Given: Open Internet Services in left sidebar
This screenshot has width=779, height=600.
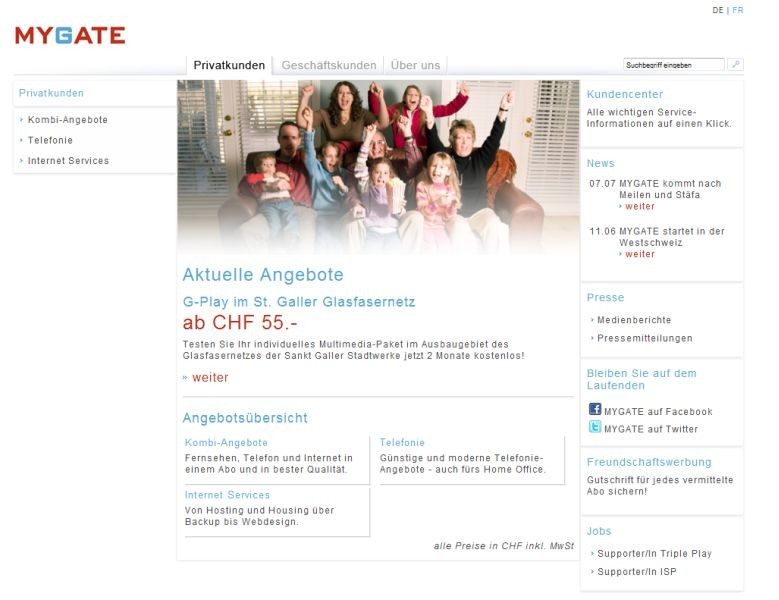Looking at the screenshot, I should click(x=68, y=160).
